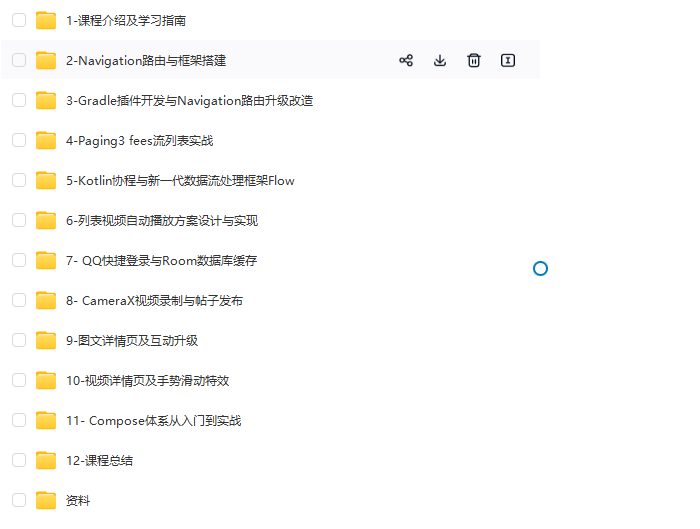Toggle checkbox for 9-图文详情页及互动升级

pos(19,340)
